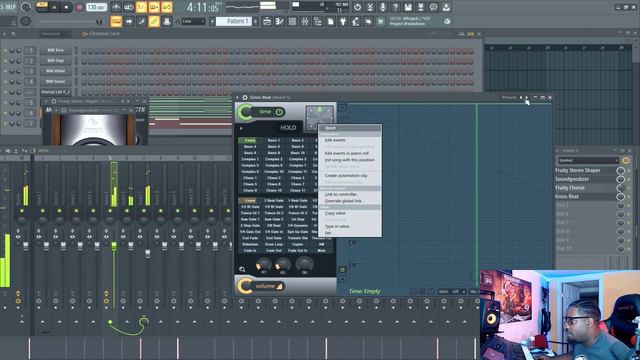Choose Reset in the context menu
Screen dimensions: 640x360
[350, 128]
